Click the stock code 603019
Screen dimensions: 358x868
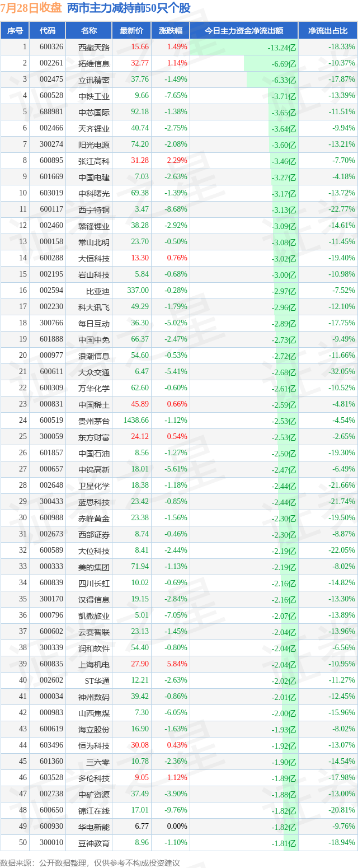[51, 193]
